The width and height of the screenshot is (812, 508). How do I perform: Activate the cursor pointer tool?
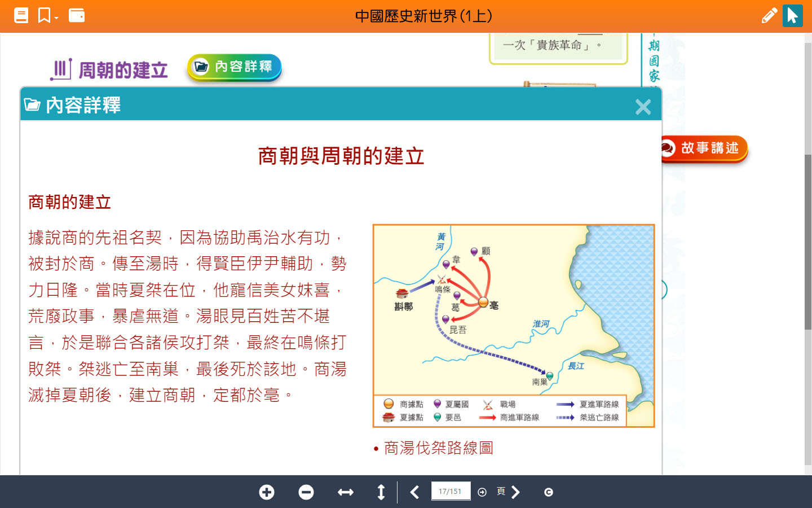tap(792, 16)
